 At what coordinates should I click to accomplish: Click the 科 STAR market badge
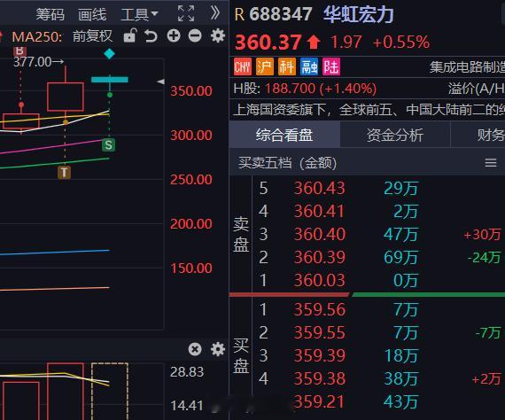pos(287,66)
